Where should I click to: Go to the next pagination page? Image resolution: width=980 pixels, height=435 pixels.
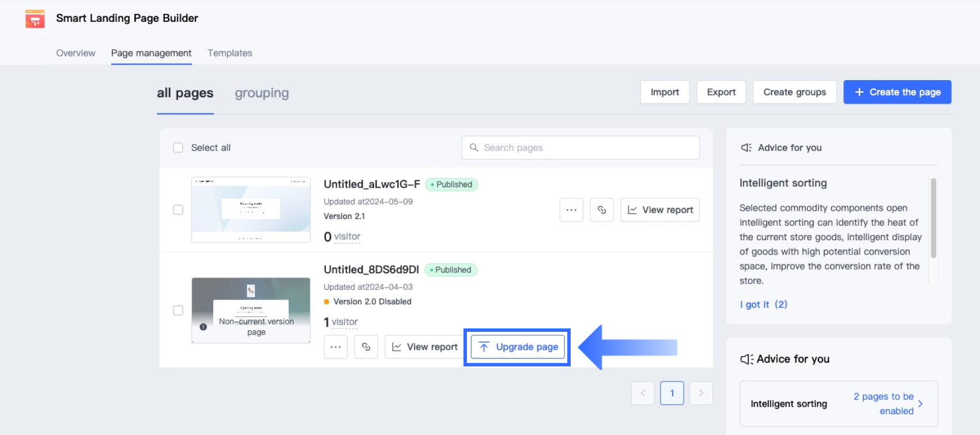(701, 393)
